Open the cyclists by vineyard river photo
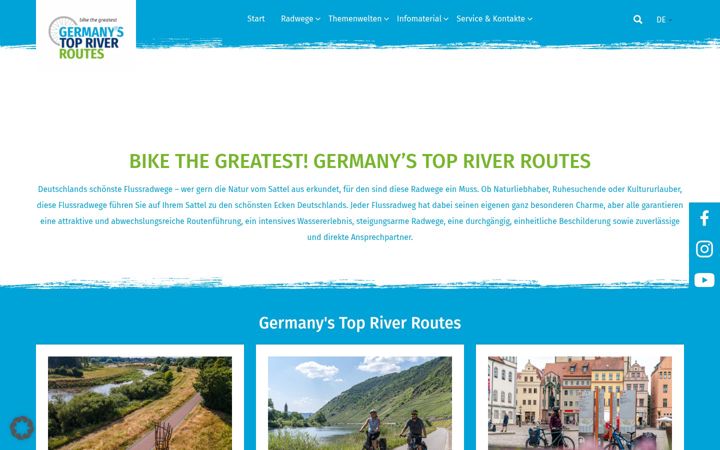This screenshot has height=450, width=720. [360, 403]
